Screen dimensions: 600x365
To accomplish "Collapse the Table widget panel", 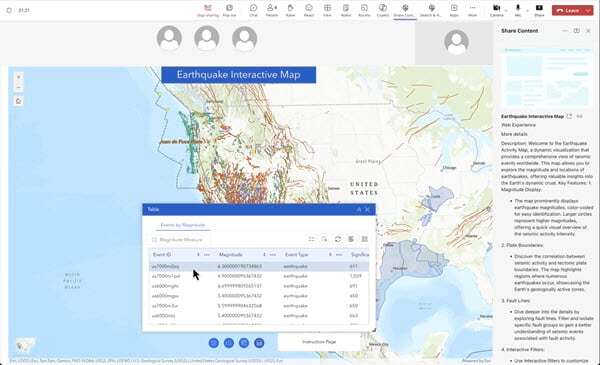I will click(x=359, y=209).
